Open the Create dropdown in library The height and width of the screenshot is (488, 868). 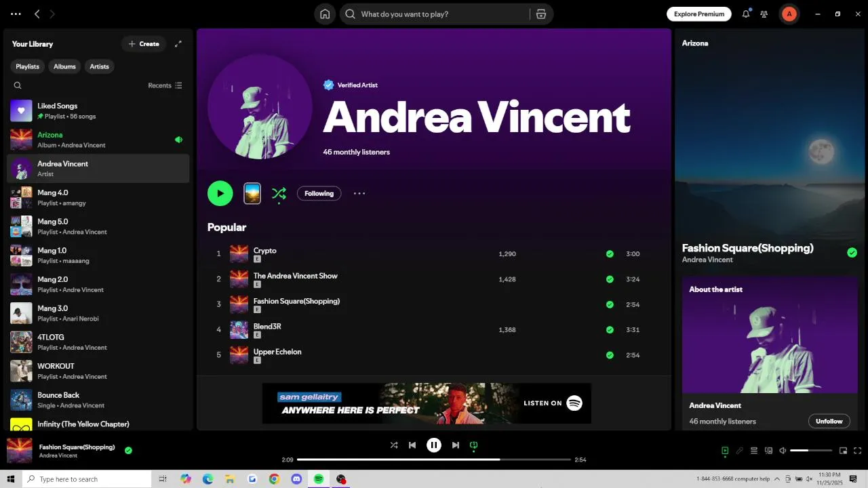(144, 44)
